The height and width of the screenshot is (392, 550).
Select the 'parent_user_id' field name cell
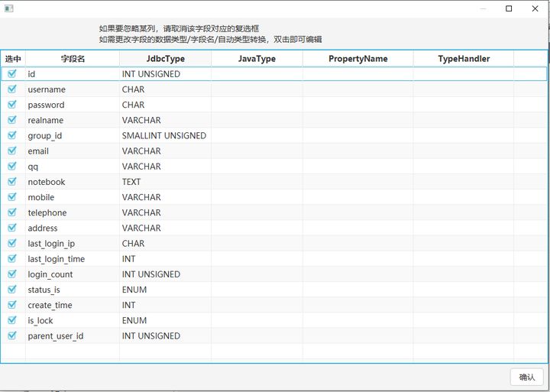pyautogui.click(x=73, y=336)
